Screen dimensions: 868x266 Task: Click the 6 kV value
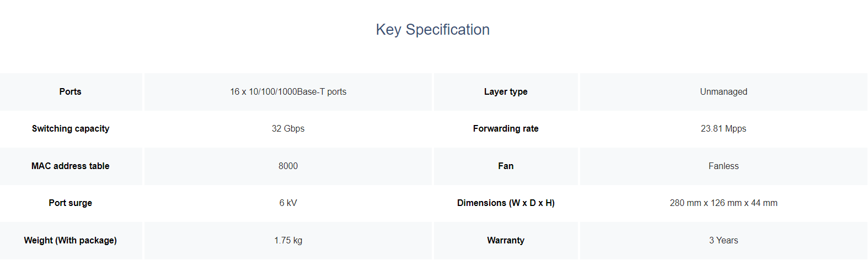point(288,203)
